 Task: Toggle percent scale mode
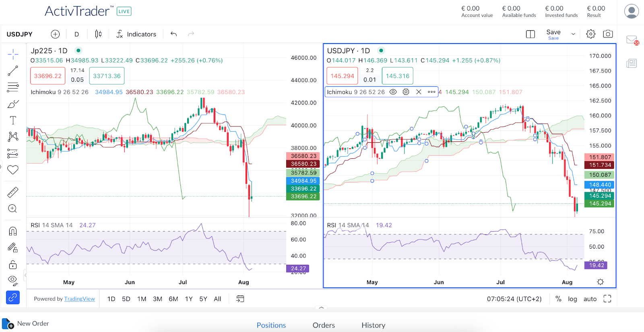[558, 299]
